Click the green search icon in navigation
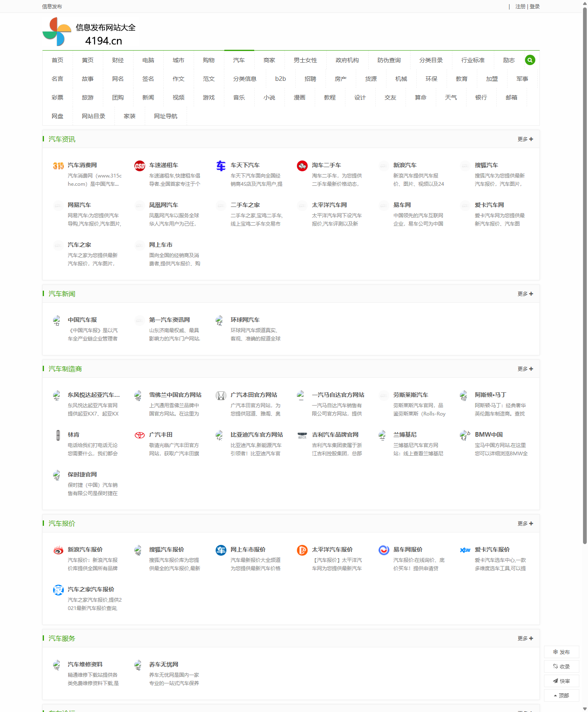 [530, 60]
